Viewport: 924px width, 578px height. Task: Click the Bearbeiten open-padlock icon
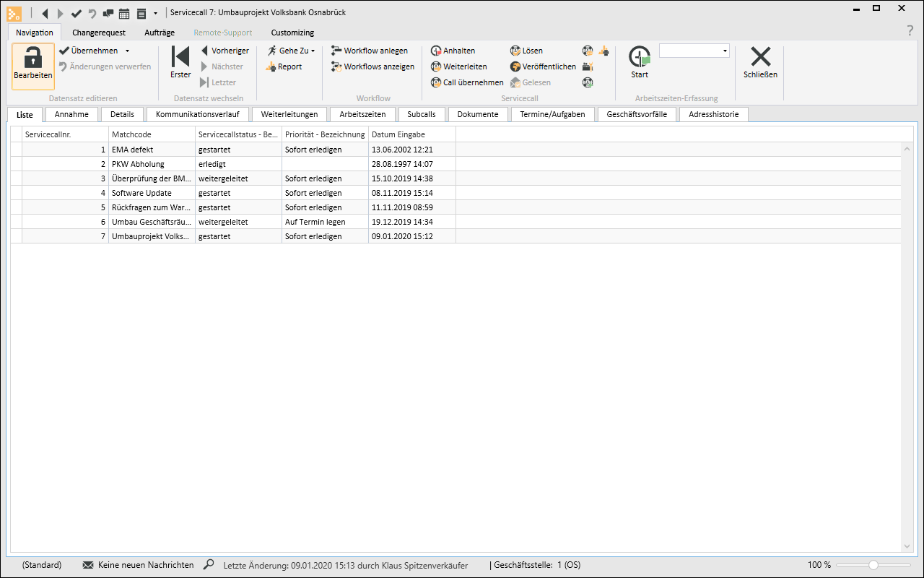[x=33, y=58]
